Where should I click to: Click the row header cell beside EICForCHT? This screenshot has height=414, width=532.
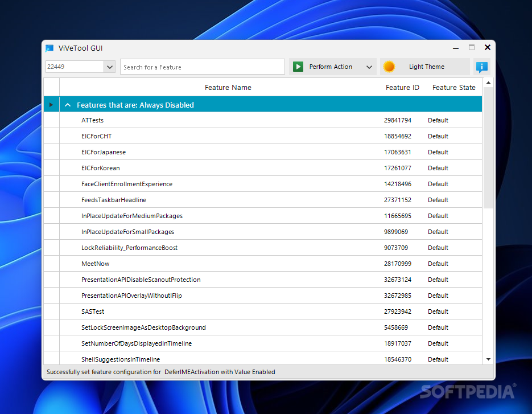[52, 136]
